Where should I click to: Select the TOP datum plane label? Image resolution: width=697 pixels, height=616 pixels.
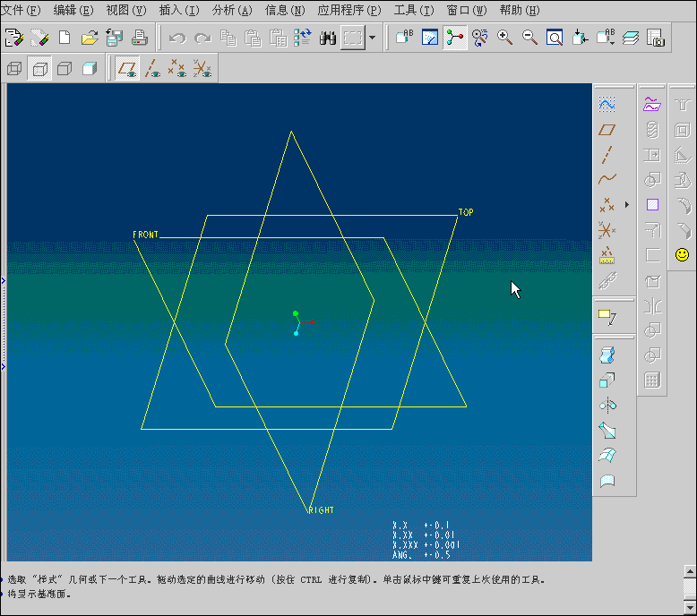coord(466,212)
